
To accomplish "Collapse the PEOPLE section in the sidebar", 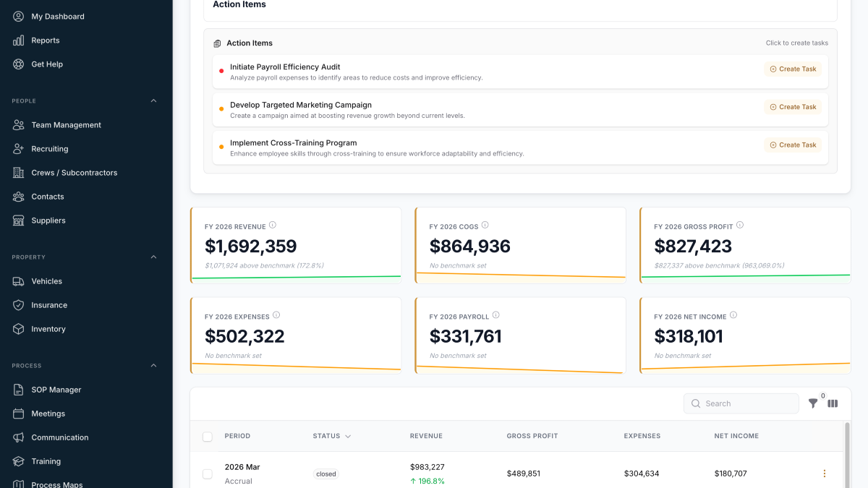I will (153, 100).
